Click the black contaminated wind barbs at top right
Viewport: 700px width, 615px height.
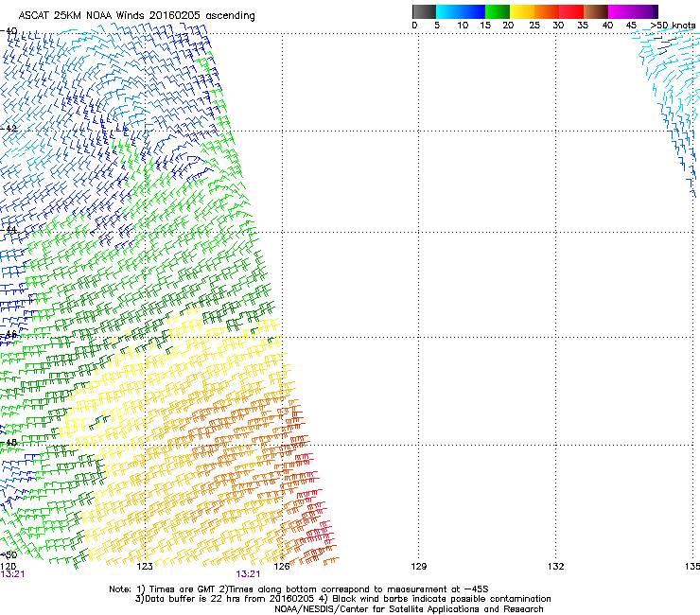pos(667,44)
